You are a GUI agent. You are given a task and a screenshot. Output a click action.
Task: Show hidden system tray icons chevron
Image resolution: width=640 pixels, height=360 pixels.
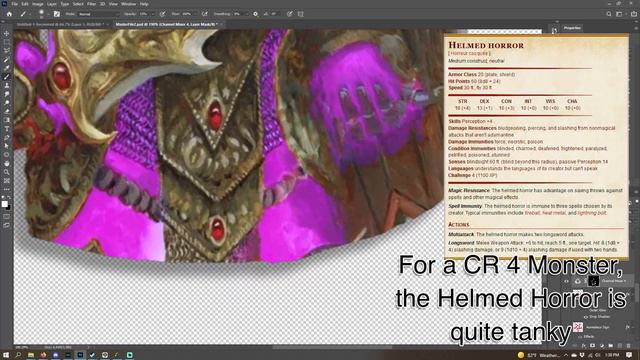(x=566, y=355)
